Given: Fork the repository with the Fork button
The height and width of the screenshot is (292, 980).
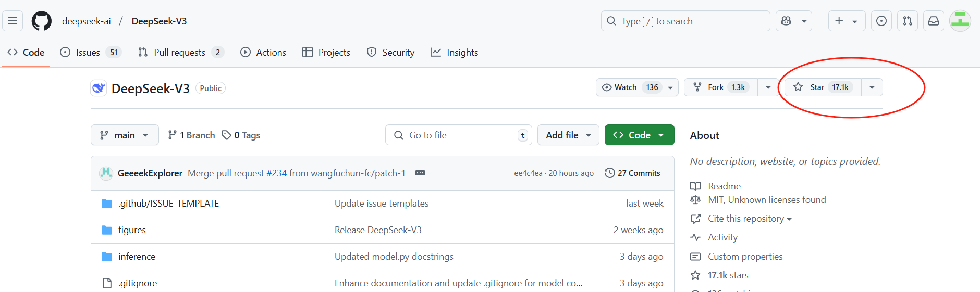Looking at the screenshot, I should pos(721,87).
